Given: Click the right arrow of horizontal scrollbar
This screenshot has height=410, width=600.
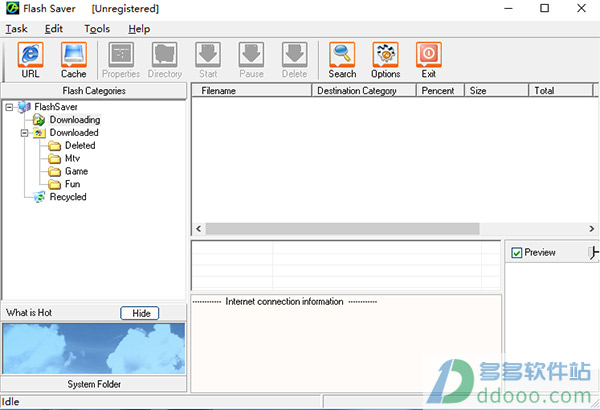Looking at the screenshot, I should click(592, 229).
